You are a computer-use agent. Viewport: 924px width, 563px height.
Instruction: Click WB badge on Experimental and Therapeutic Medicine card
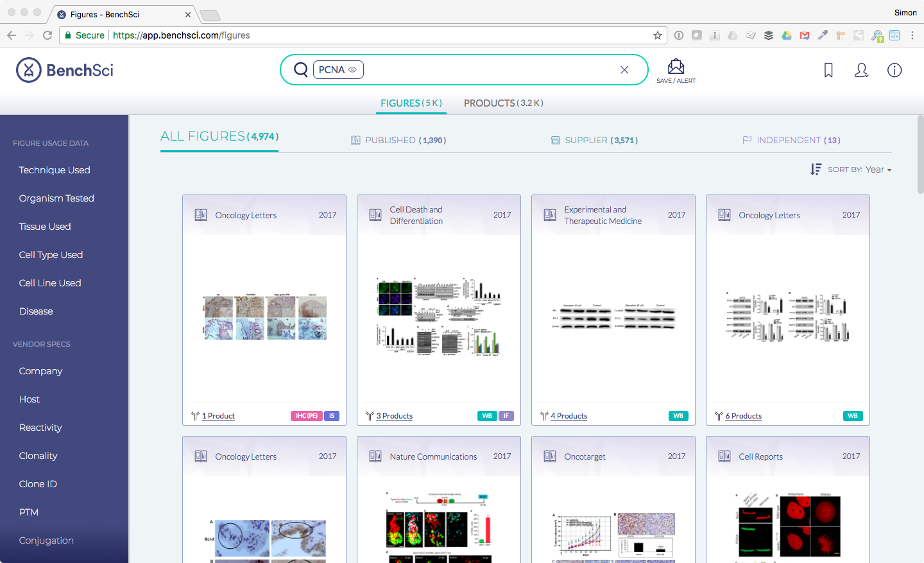tap(678, 416)
